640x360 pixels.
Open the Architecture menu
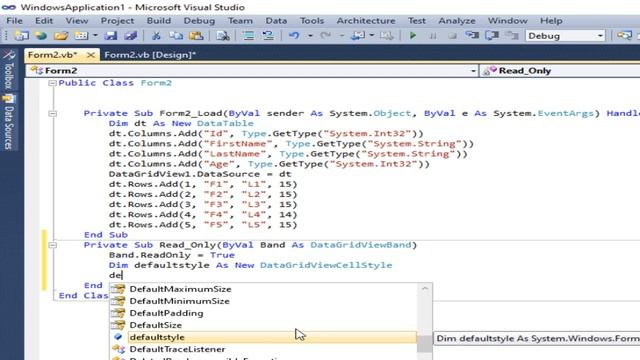366,21
